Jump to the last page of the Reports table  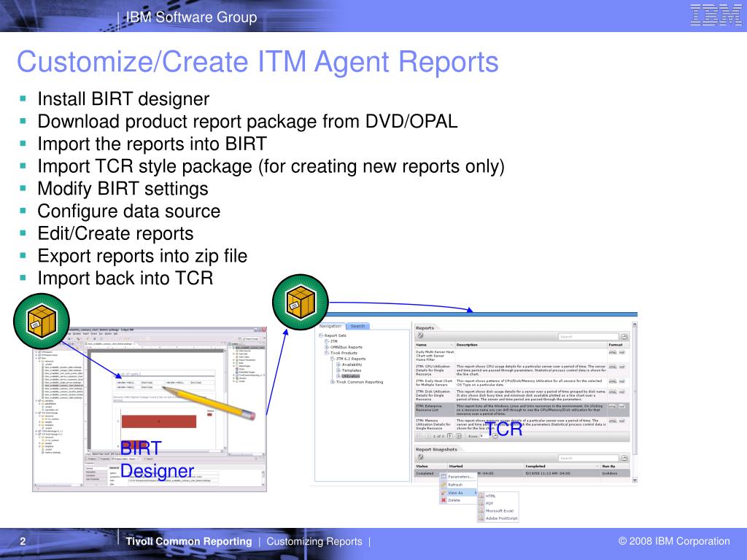(458, 436)
